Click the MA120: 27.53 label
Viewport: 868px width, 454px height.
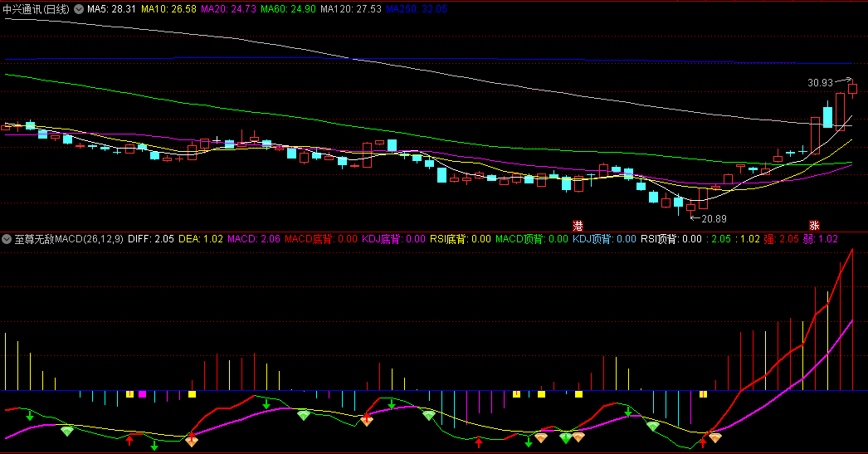[x=351, y=9]
